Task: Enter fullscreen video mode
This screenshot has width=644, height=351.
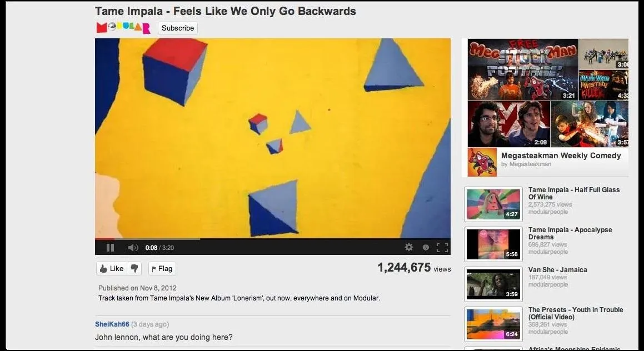Action: point(442,248)
